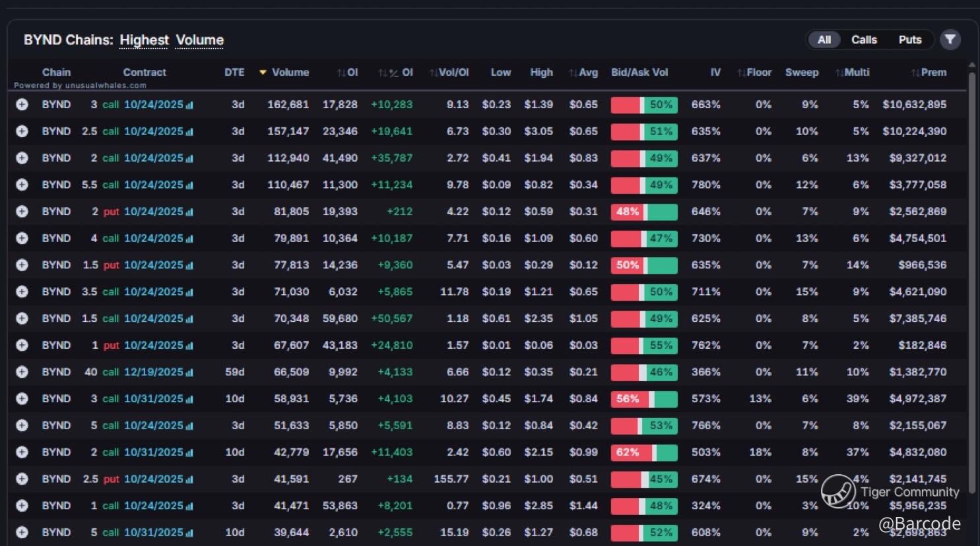Click plus icon for BYND 5 call 10/31/2025
This screenshot has width=980, height=546.
[x=22, y=532]
